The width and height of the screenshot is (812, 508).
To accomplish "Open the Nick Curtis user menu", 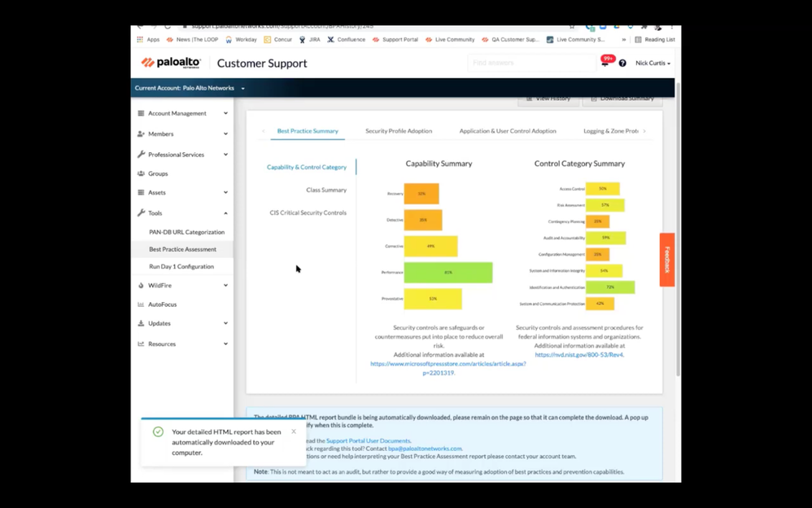I will (x=653, y=63).
